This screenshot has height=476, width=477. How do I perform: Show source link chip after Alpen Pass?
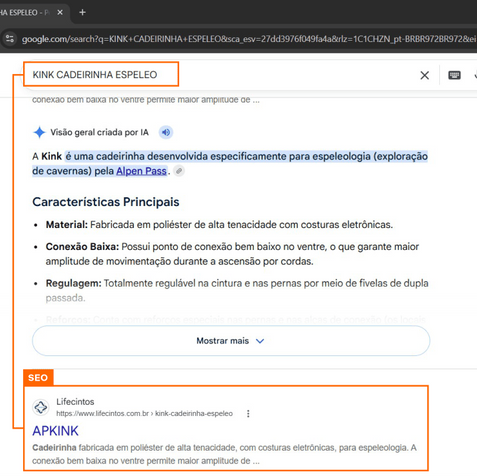pyautogui.click(x=179, y=171)
